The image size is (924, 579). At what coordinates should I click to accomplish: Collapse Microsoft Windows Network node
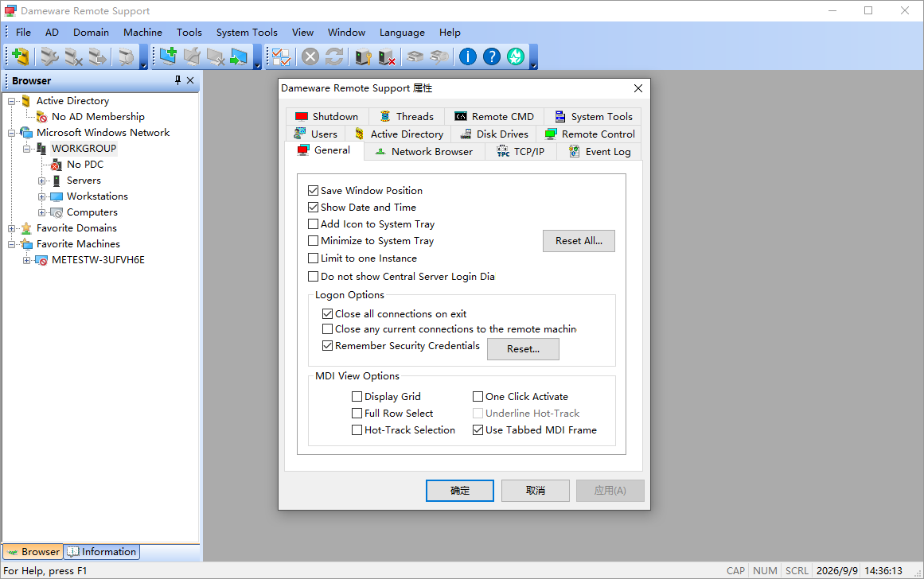[x=11, y=133]
